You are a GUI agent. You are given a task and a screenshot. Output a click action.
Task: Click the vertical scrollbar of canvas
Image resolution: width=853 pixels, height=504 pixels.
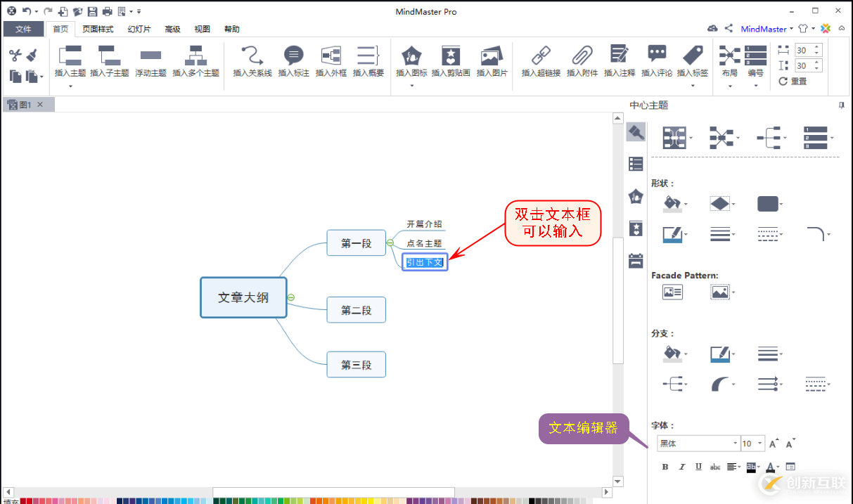pyautogui.click(x=617, y=300)
